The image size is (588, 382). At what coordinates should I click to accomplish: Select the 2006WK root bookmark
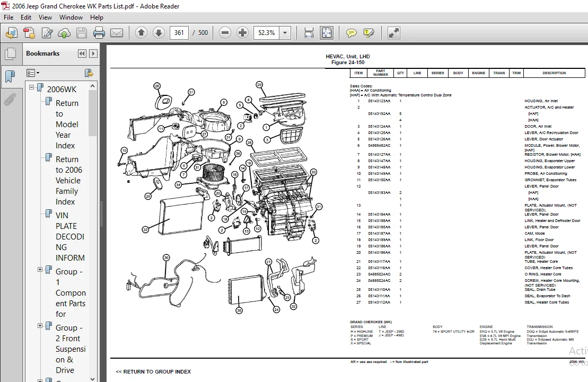point(62,89)
